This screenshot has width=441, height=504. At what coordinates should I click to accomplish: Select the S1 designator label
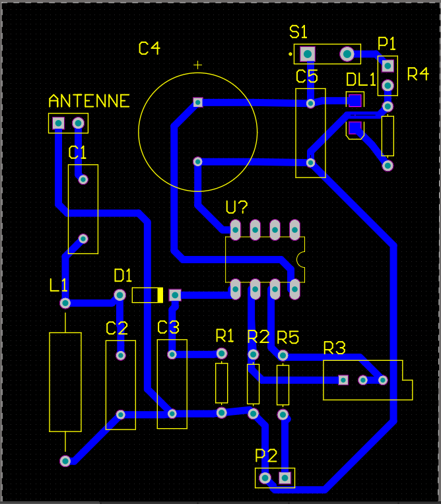[298, 32]
